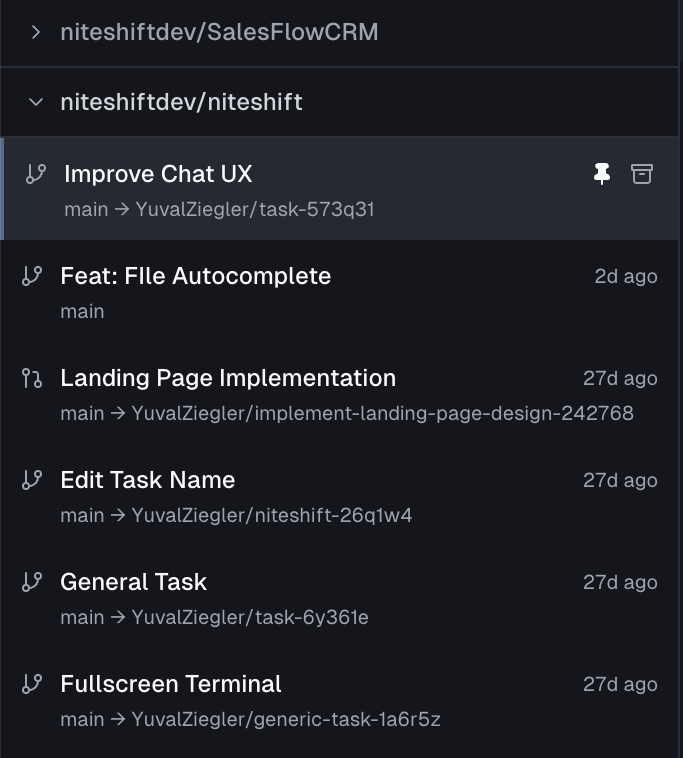Viewport: 683px width, 758px height.
Task: Click branch icon beside Improve Chat UX
Action: (x=36, y=174)
